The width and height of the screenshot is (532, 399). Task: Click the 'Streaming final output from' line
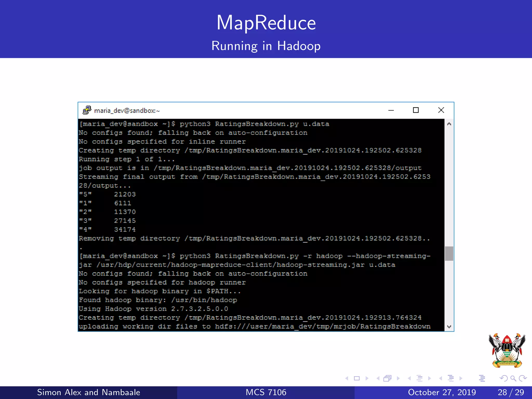tap(255, 177)
